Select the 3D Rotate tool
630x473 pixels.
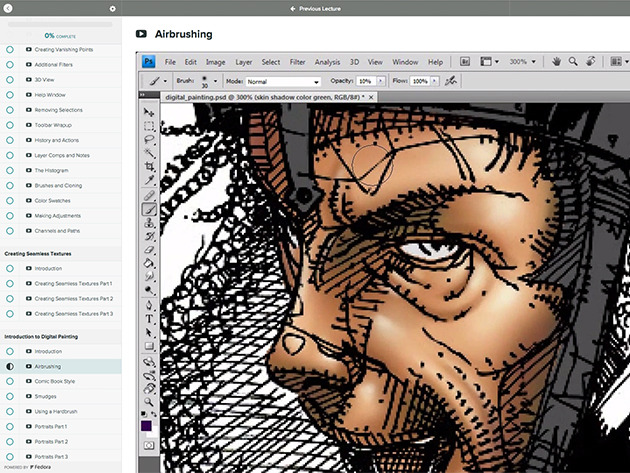149,361
